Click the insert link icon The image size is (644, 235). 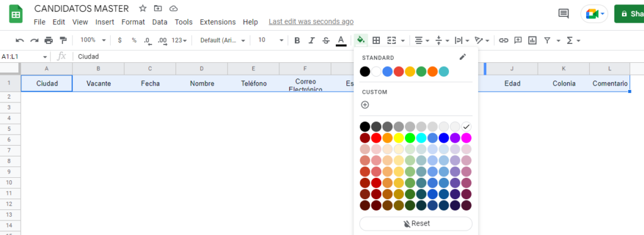coord(504,40)
